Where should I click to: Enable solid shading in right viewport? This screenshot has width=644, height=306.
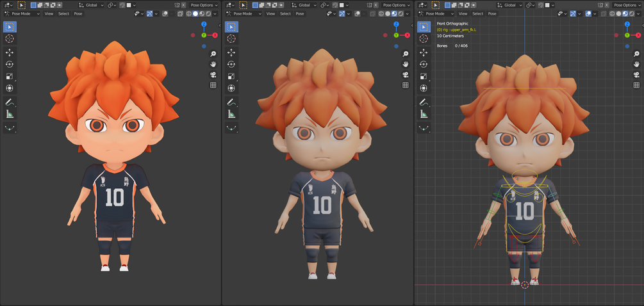(619, 13)
